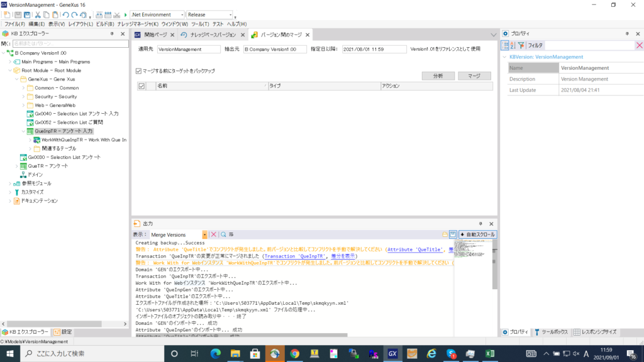Click the categorized view icon in Properties
This screenshot has width=644, height=362.
505,45
